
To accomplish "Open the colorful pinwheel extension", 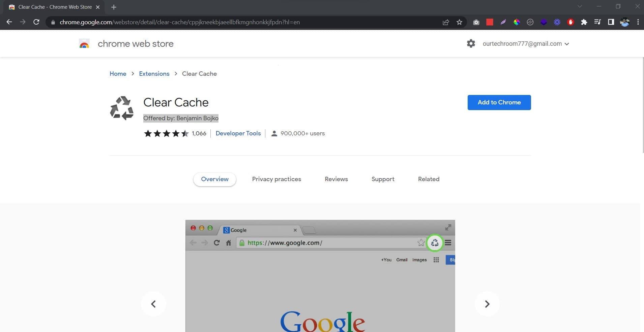I will [x=517, y=22].
